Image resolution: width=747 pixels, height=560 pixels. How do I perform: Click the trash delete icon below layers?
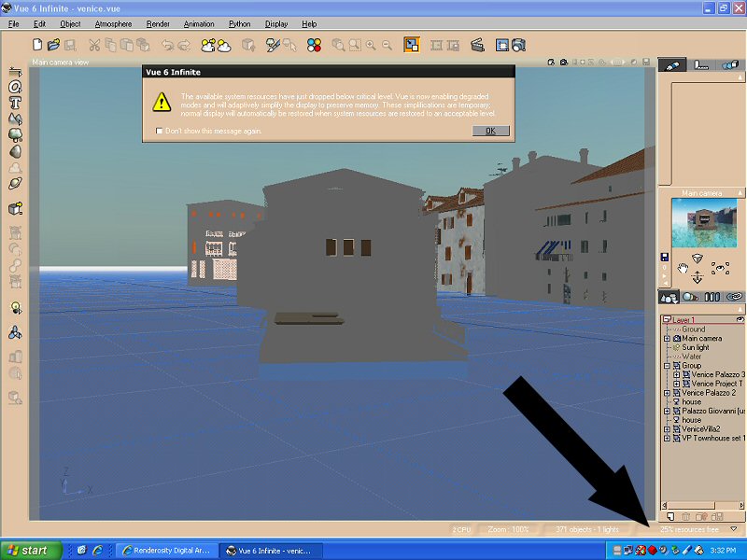[686, 516]
